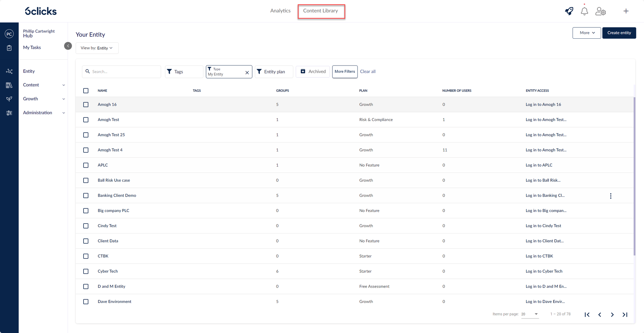Tick the checkbox for Cyber Tech
This screenshot has width=644, height=333.
click(86, 271)
